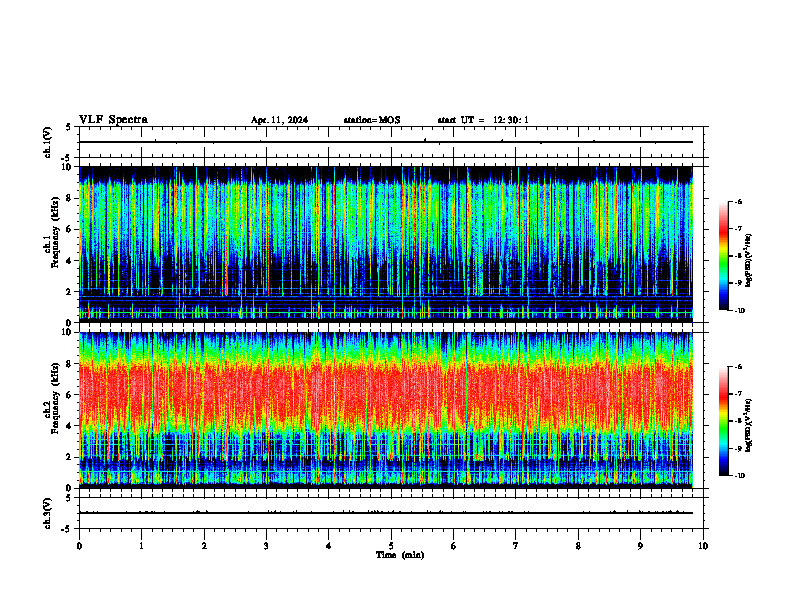The height and width of the screenshot is (612, 792).
Task: Click the time axis tick label "1"
Action: (141, 546)
